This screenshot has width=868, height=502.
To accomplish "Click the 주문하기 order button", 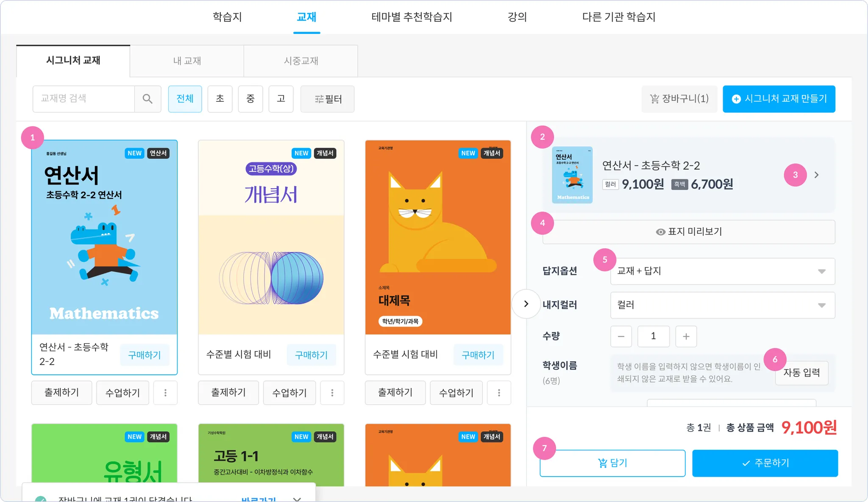I will (765, 463).
